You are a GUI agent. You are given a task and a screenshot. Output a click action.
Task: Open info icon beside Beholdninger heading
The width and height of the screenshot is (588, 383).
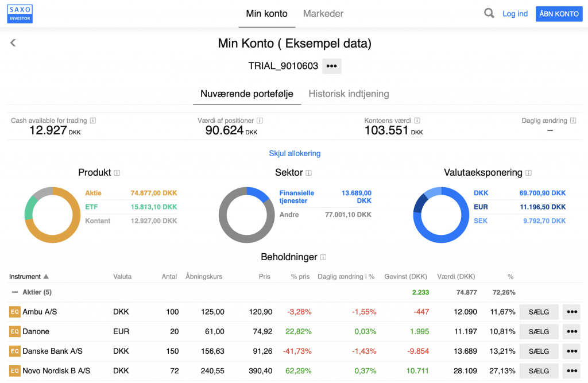tap(323, 257)
